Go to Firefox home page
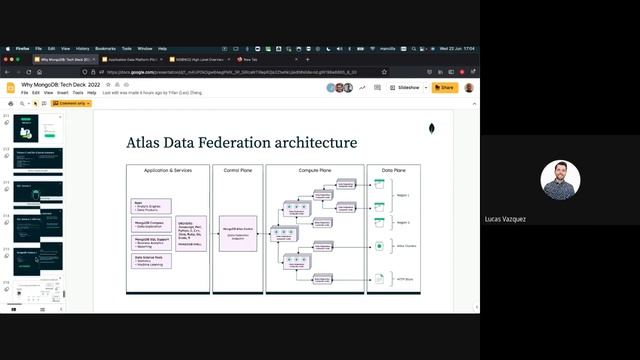The height and width of the screenshot is (360, 640). tap(40, 72)
